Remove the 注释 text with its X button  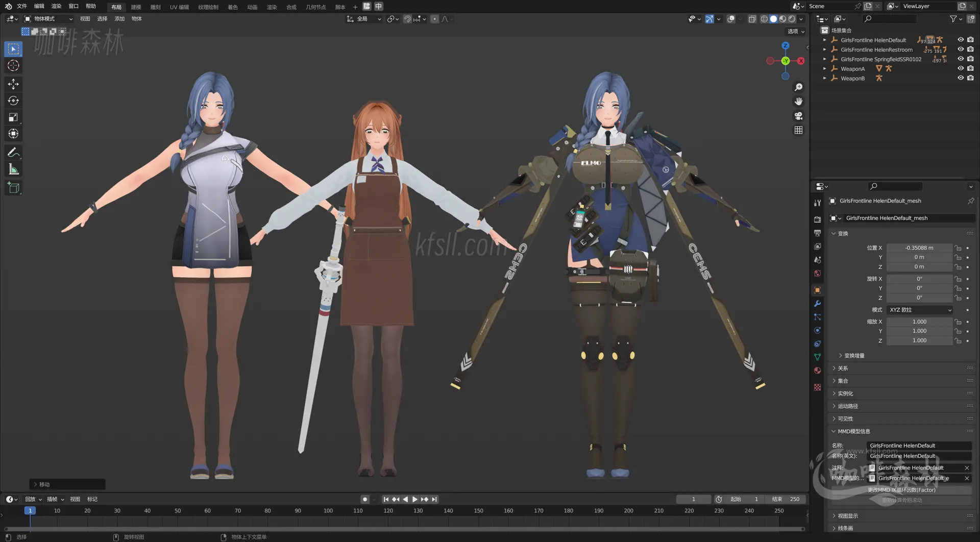(967, 467)
